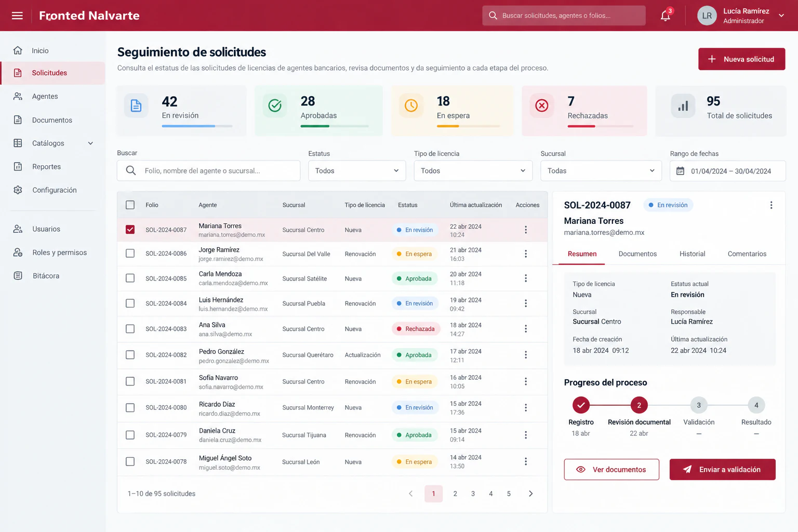This screenshot has width=798, height=532.
Task: Check the SOL-2024-0085 row checkbox
Action: click(130, 278)
